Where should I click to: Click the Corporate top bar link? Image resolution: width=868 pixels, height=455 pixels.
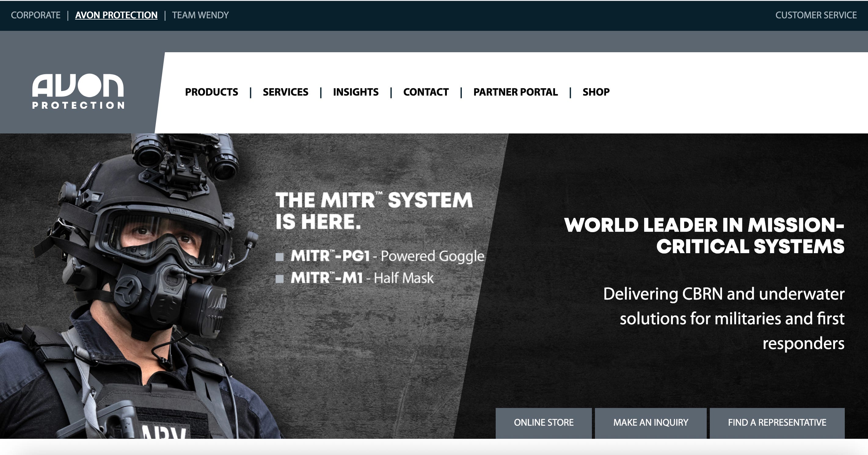click(x=36, y=15)
